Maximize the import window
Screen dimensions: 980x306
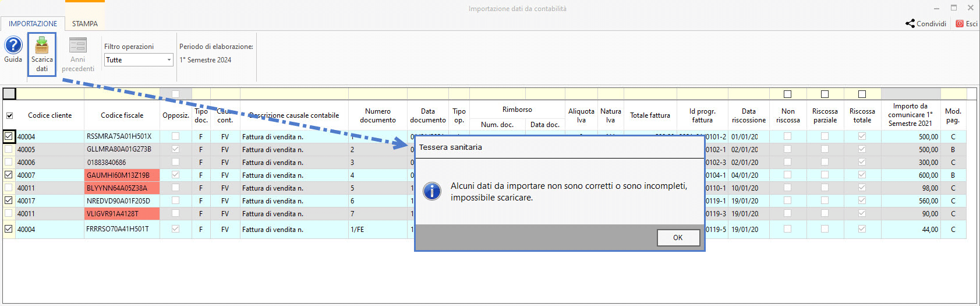click(954, 8)
